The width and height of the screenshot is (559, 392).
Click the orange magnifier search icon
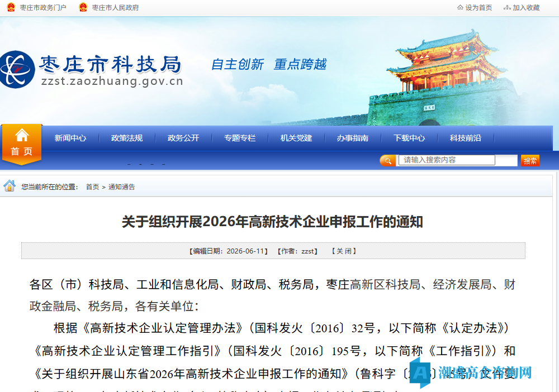pyautogui.click(x=387, y=161)
